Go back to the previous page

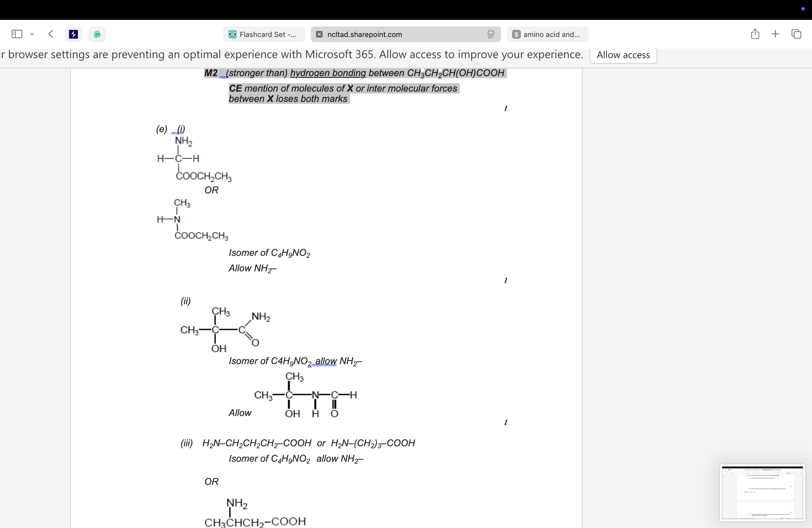coord(51,34)
